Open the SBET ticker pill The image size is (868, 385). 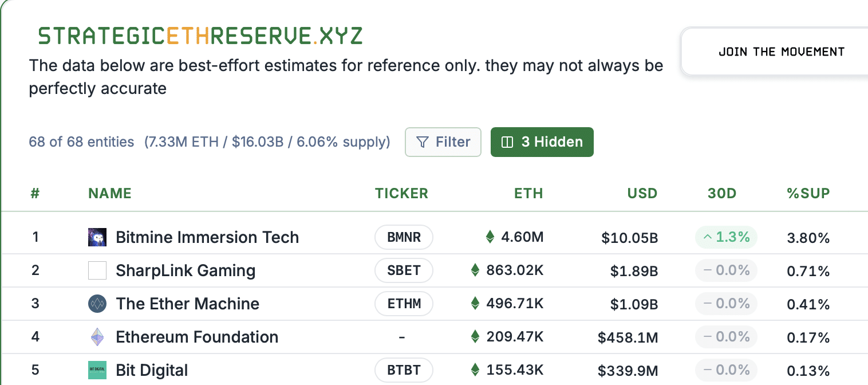[x=404, y=270]
